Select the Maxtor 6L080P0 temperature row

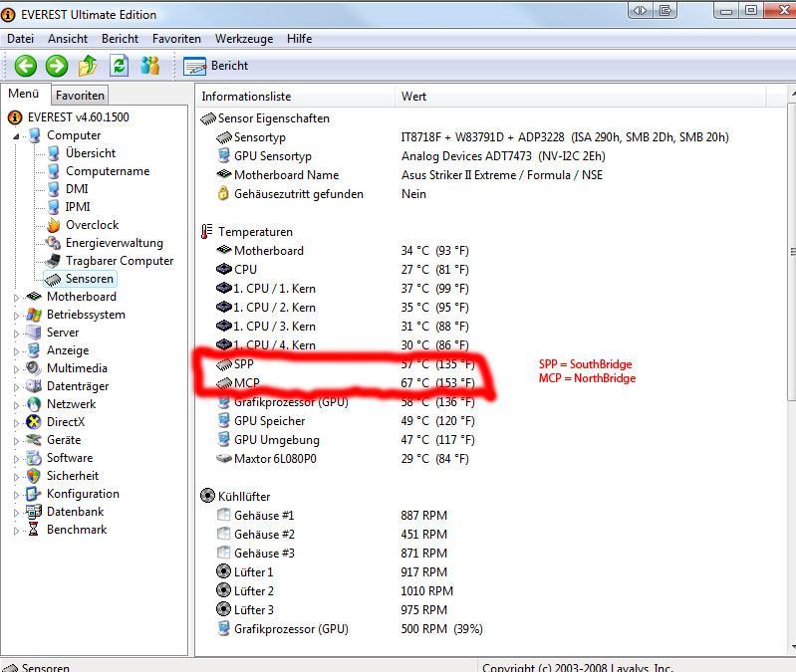pos(343,459)
